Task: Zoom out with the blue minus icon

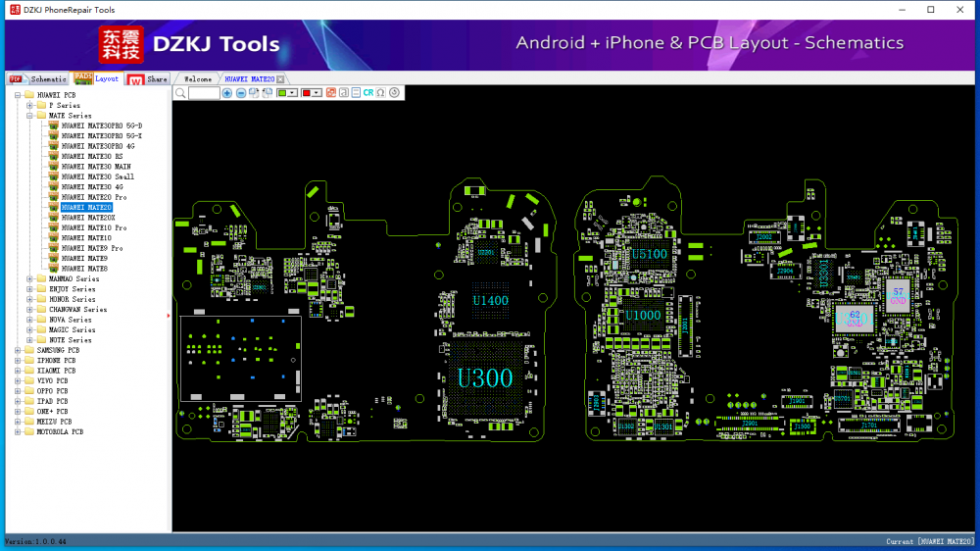Action: pyautogui.click(x=241, y=93)
